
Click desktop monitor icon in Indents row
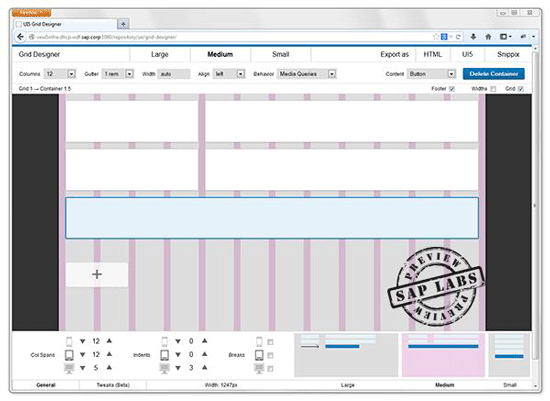click(x=165, y=368)
